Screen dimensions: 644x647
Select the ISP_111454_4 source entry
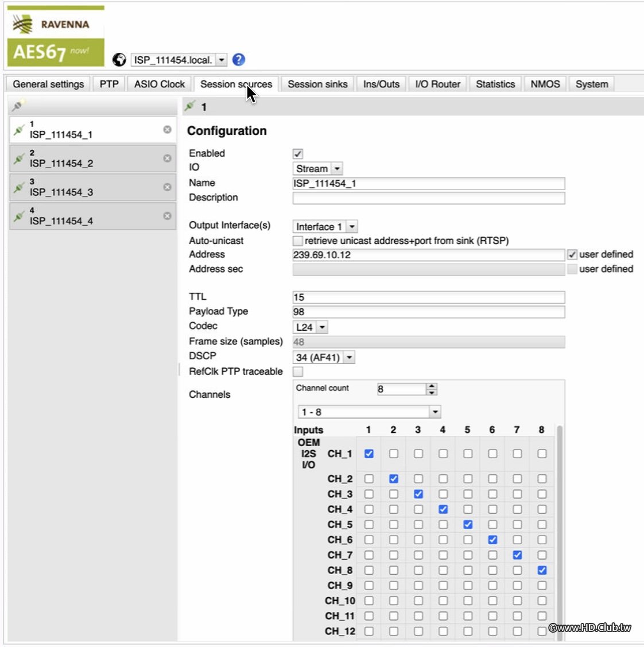tap(93, 216)
